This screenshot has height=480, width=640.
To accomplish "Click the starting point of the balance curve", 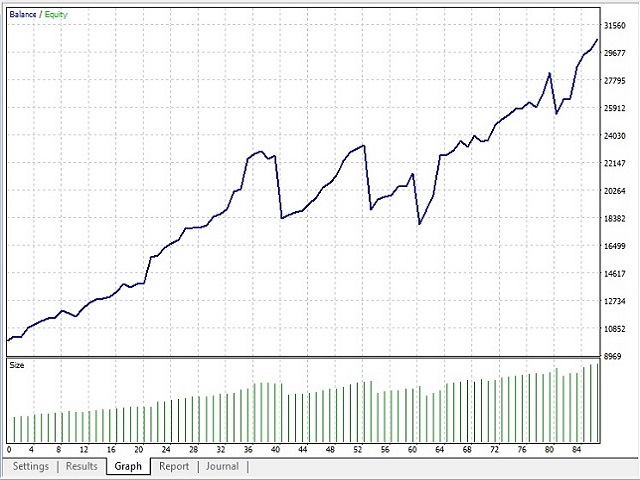I will tap(8, 341).
